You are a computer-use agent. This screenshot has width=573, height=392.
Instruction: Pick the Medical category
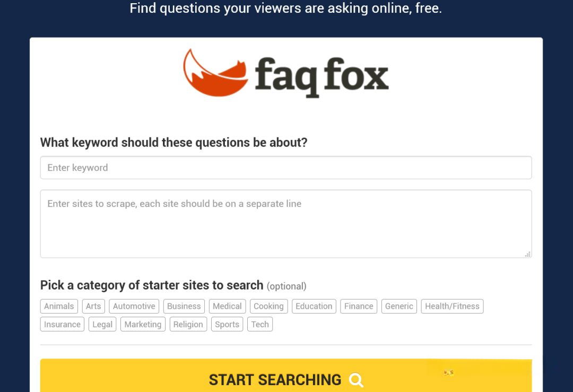(227, 306)
